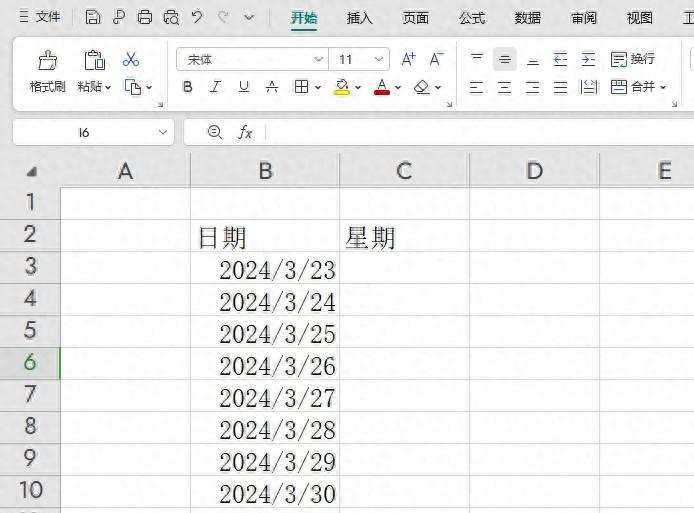Align text to vertical middle
694x513 pixels.
coord(505,59)
